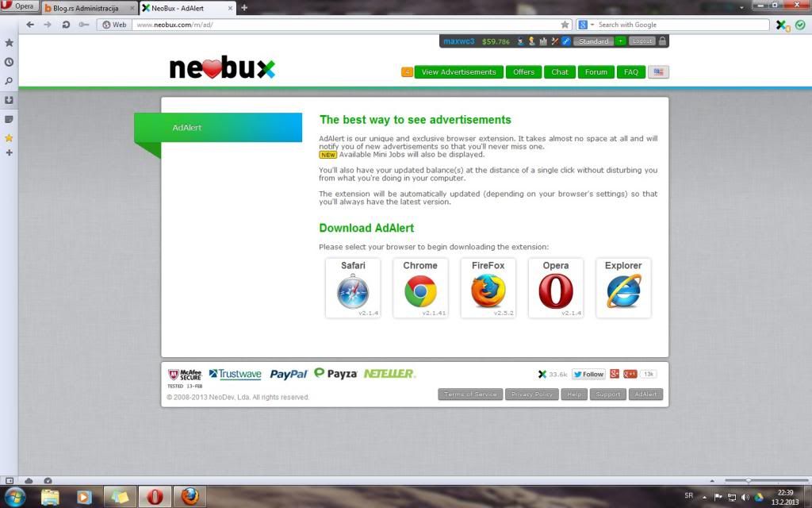Viewport: 812px width, 508px height.
Task: Click the red Google +1 button
Action: (x=630, y=374)
